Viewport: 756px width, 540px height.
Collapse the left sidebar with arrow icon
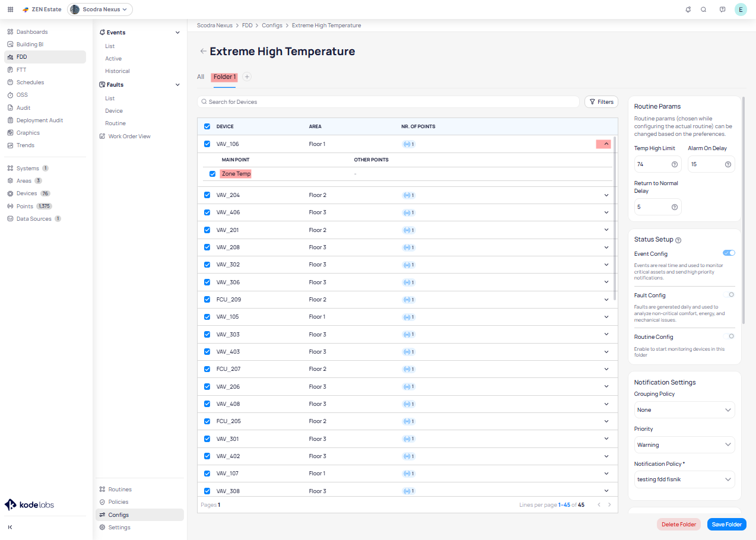pyautogui.click(x=10, y=527)
